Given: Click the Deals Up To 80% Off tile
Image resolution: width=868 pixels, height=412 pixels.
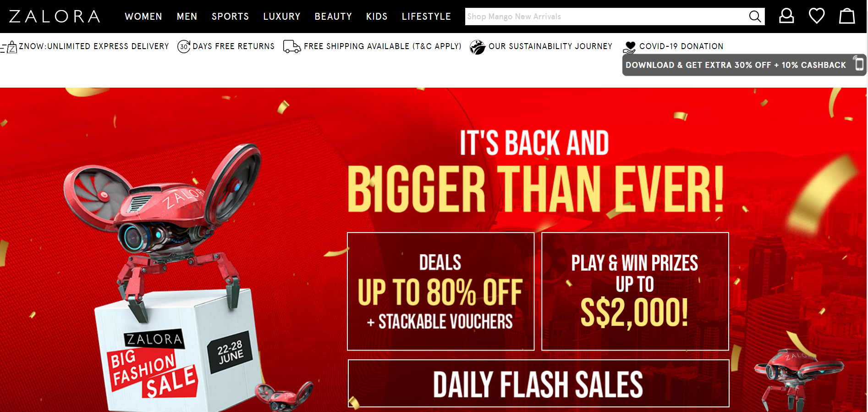Looking at the screenshot, I should 441,291.
